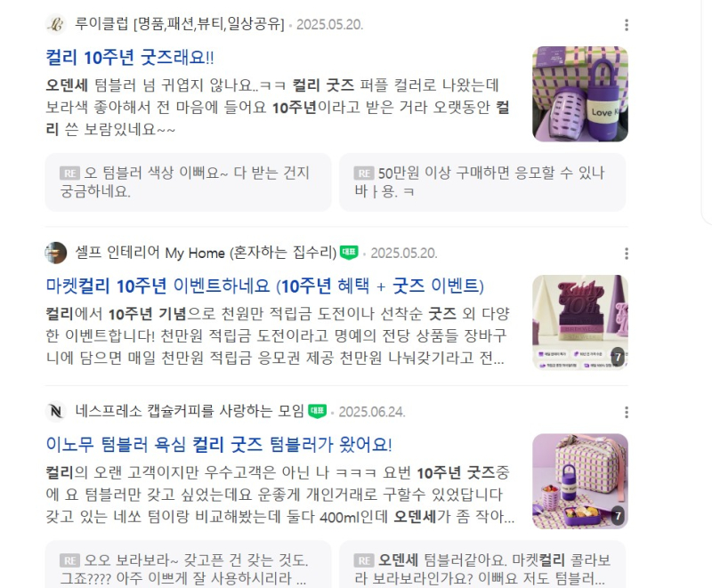The width and height of the screenshot is (712, 588).
Task: Open options menu for 셀프 인테리어 post
Action: 627,254
